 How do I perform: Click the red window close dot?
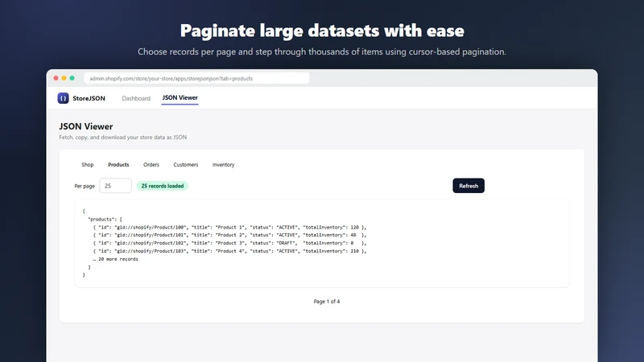pos(56,78)
